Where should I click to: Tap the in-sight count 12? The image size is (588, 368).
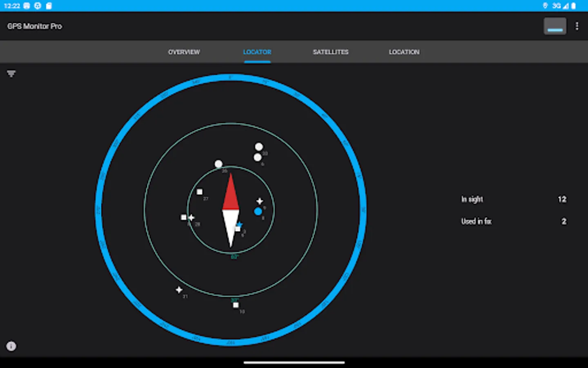562,199
